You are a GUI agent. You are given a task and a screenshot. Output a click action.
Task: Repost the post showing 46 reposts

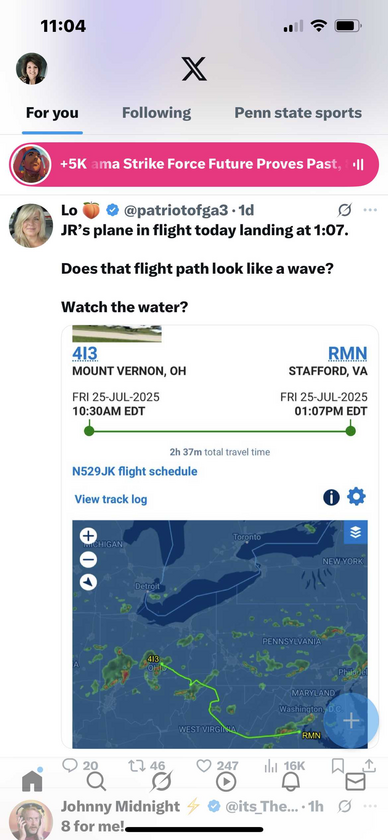point(137,766)
